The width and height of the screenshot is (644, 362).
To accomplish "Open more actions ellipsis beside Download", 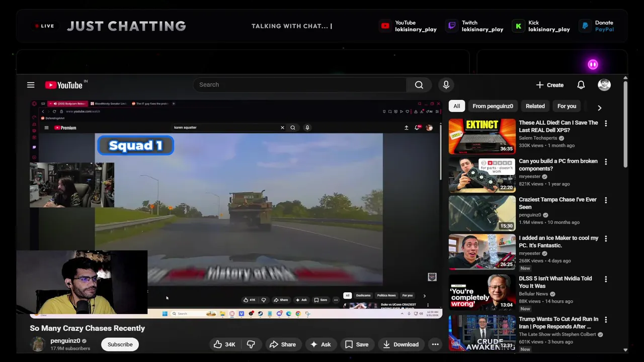I will [x=435, y=344].
